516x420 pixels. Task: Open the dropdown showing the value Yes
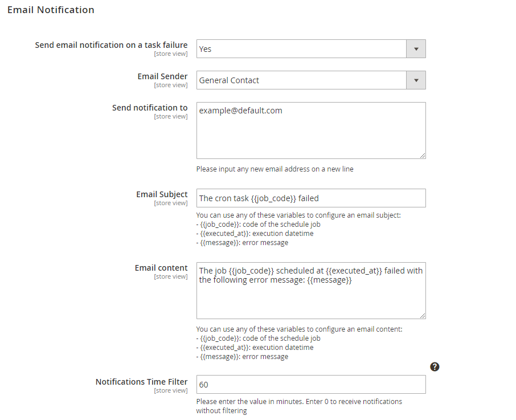pos(302,49)
